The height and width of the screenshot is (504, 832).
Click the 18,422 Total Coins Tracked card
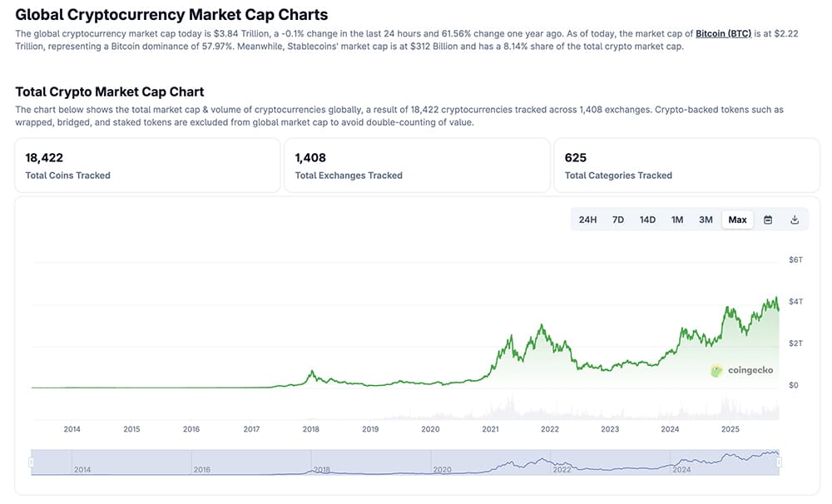point(147,165)
